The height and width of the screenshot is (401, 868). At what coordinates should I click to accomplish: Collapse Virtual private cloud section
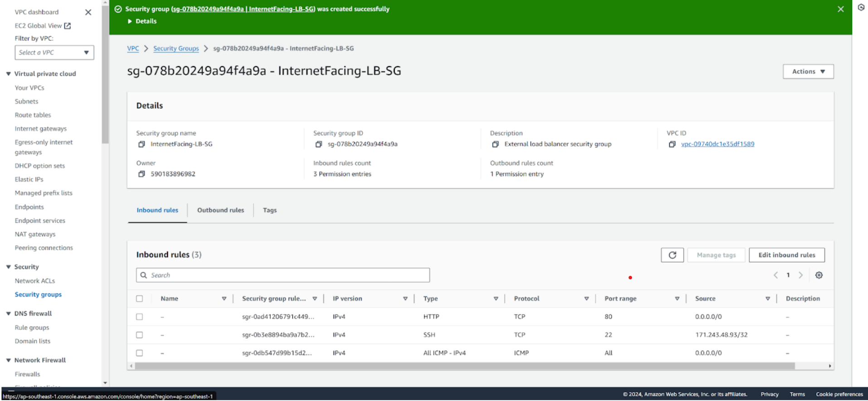click(x=8, y=74)
